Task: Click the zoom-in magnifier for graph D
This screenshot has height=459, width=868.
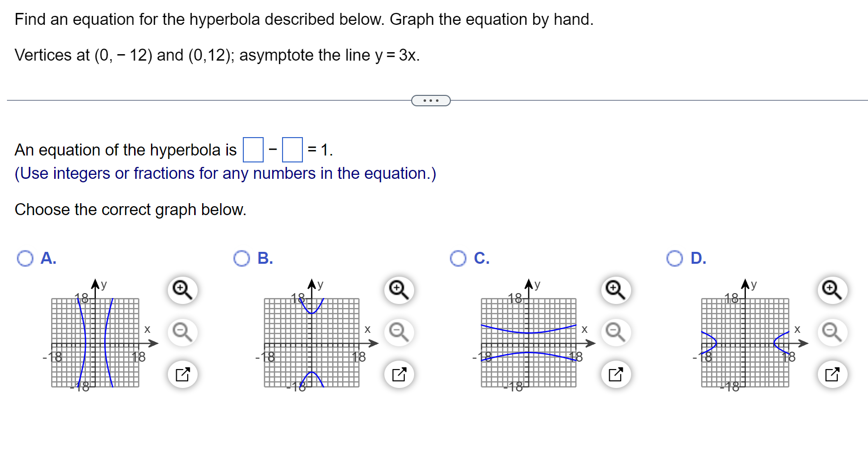Action: point(832,290)
